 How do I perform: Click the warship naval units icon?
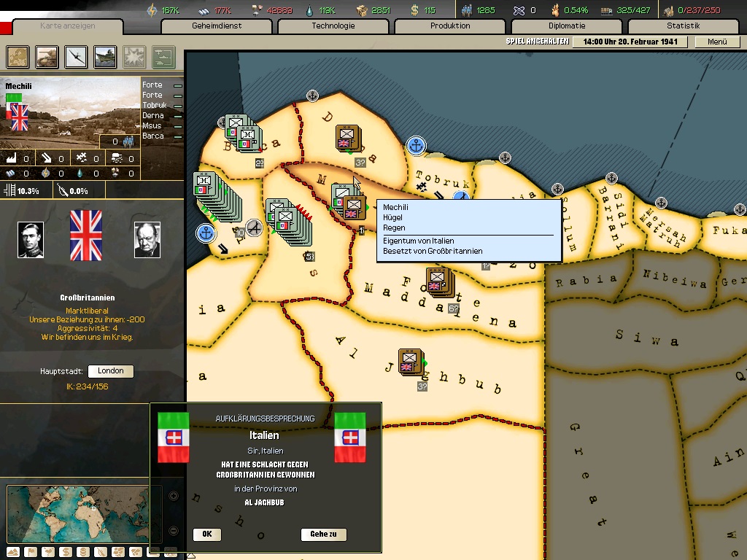click(105, 56)
